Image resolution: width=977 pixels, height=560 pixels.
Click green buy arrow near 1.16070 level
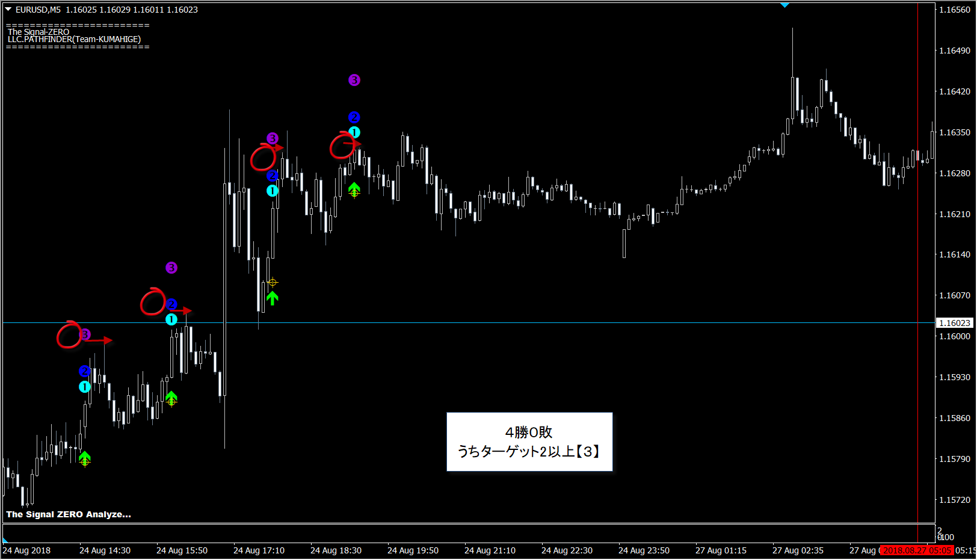[273, 298]
